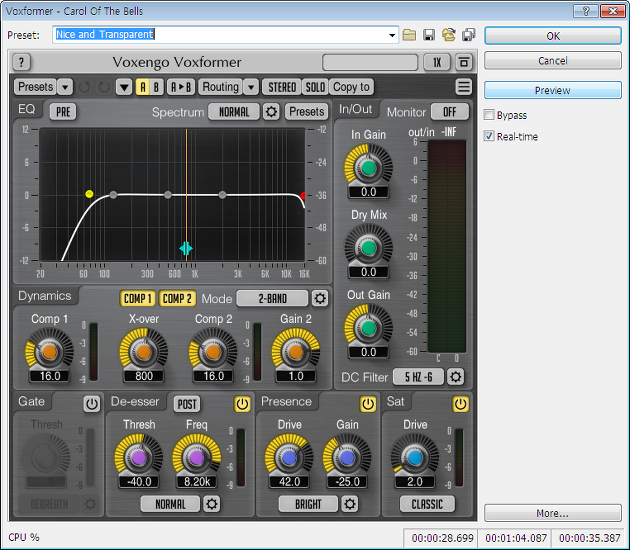Select state B button
The image size is (630, 550).
point(157,87)
